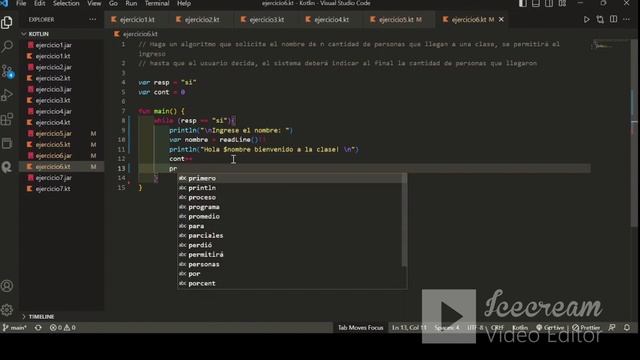This screenshot has height=360, width=640.
Task: Select the 'promedio' autocomplete suggestion
Action: pos(290,216)
